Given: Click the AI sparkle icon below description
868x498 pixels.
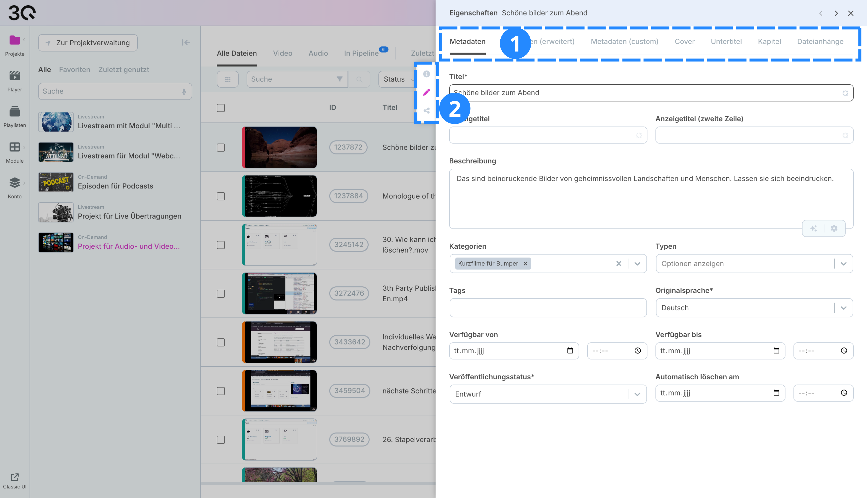Looking at the screenshot, I should click(x=814, y=229).
